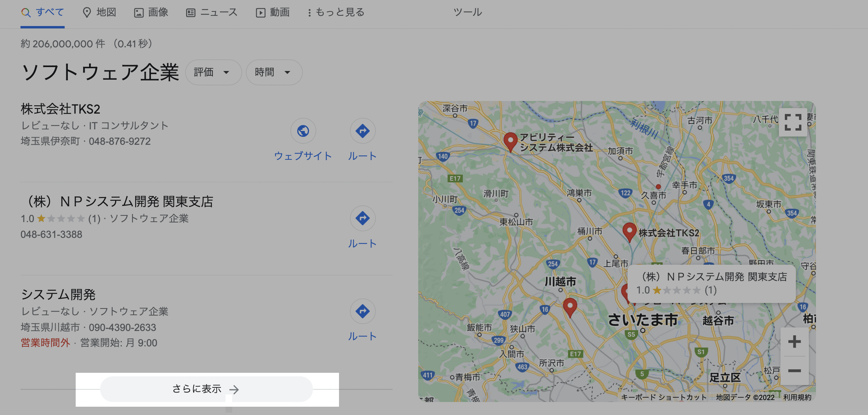
Task: Open the 動画 tab
Action: point(273,13)
